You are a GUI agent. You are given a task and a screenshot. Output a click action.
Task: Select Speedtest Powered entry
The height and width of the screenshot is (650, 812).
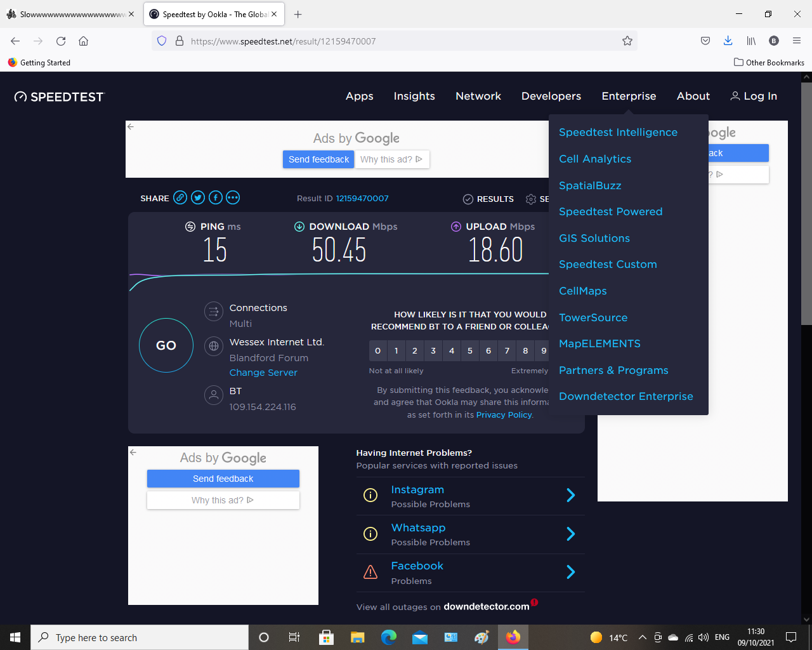pyautogui.click(x=610, y=211)
